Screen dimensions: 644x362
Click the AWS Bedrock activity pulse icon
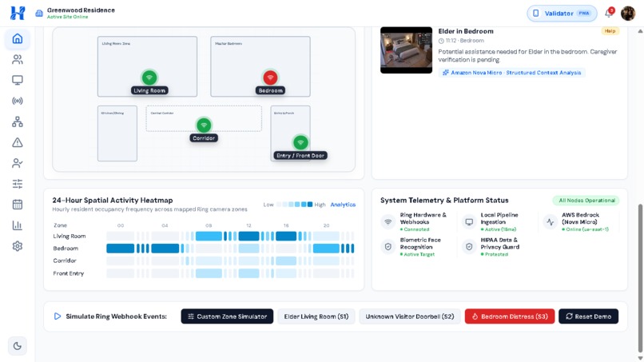point(550,222)
